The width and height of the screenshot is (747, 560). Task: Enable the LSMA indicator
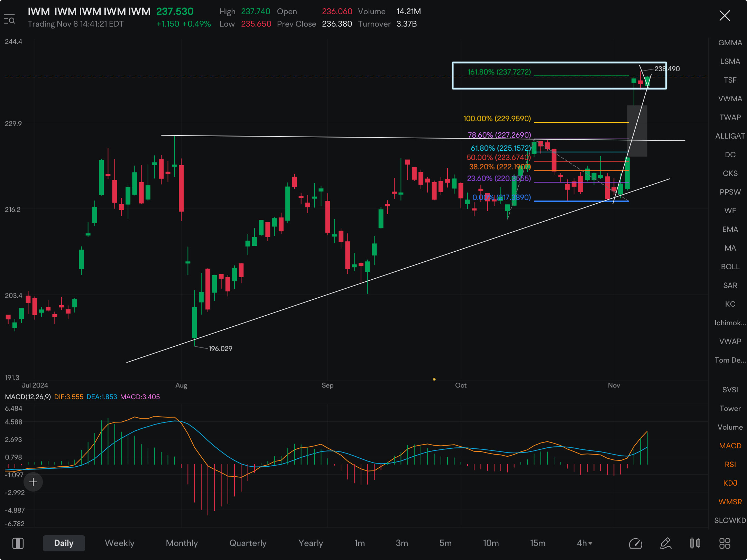(730, 62)
